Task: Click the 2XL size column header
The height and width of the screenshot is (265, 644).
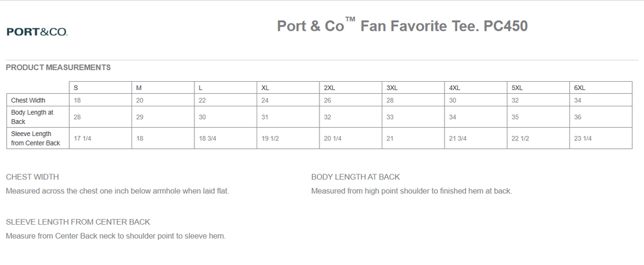Action: (330, 87)
